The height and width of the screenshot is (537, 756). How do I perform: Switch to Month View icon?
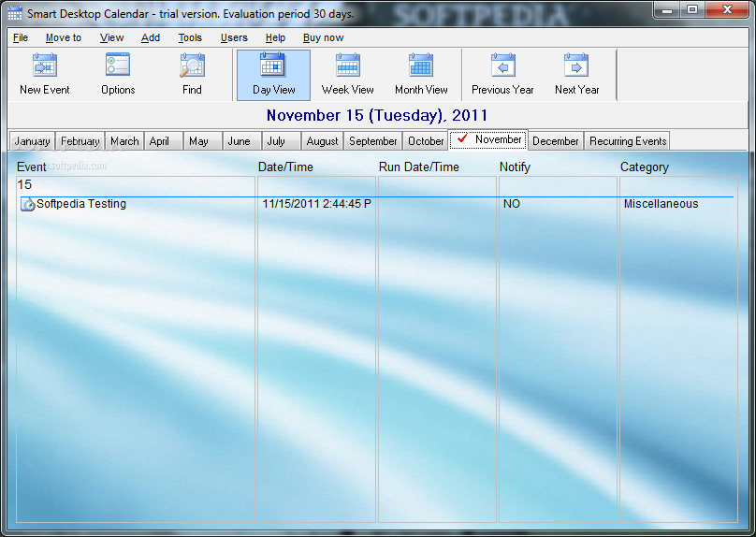tap(421, 65)
